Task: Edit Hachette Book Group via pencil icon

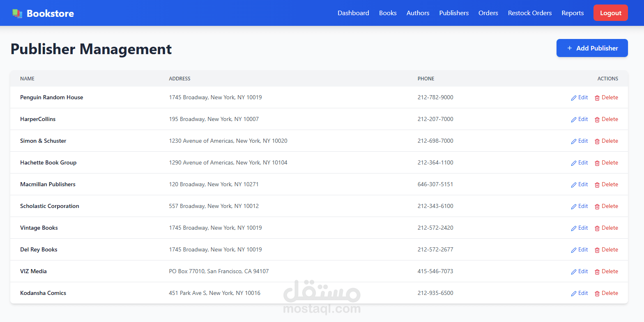Action: coord(574,163)
